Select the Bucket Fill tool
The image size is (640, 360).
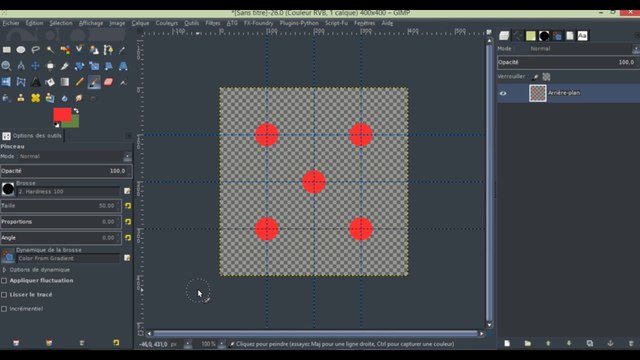click(x=50, y=82)
